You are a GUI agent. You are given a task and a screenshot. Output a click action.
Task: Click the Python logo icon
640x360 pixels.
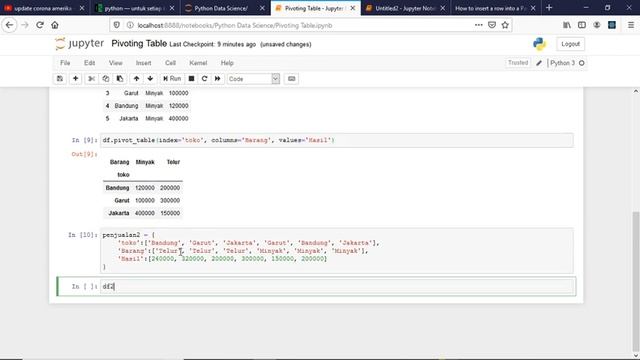pyautogui.click(x=539, y=44)
